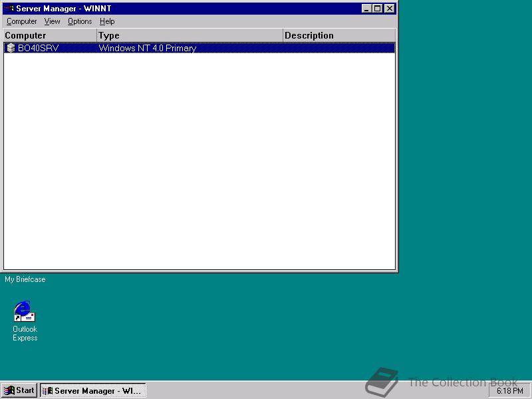Select the BO40SRV computer name
The height and width of the screenshot is (399, 532).
38,48
